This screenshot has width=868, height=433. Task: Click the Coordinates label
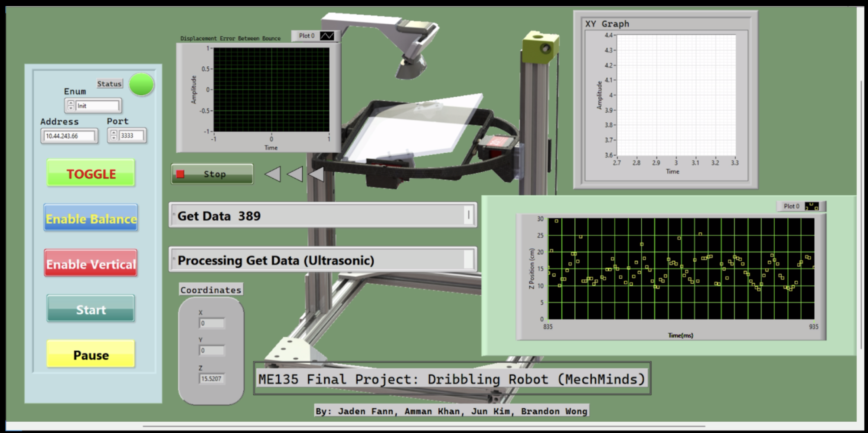211,290
